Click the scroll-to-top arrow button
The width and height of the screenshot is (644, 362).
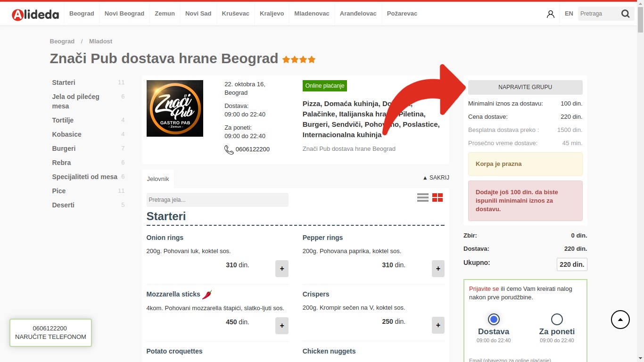pos(620,320)
